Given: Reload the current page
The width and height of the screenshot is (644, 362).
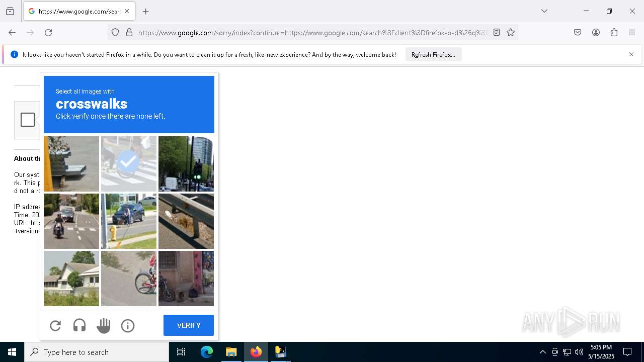Looking at the screenshot, I should [x=48, y=32].
